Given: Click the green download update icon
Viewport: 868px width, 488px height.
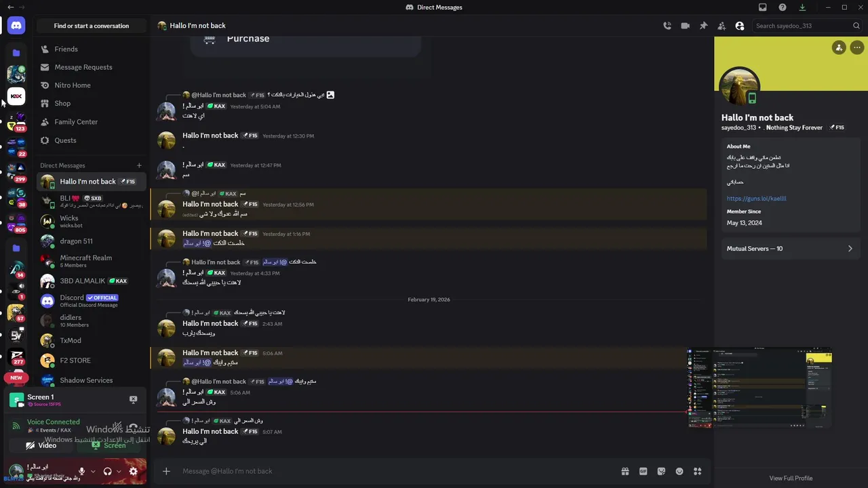Looking at the screenshot, I should [x=803, y=7].
